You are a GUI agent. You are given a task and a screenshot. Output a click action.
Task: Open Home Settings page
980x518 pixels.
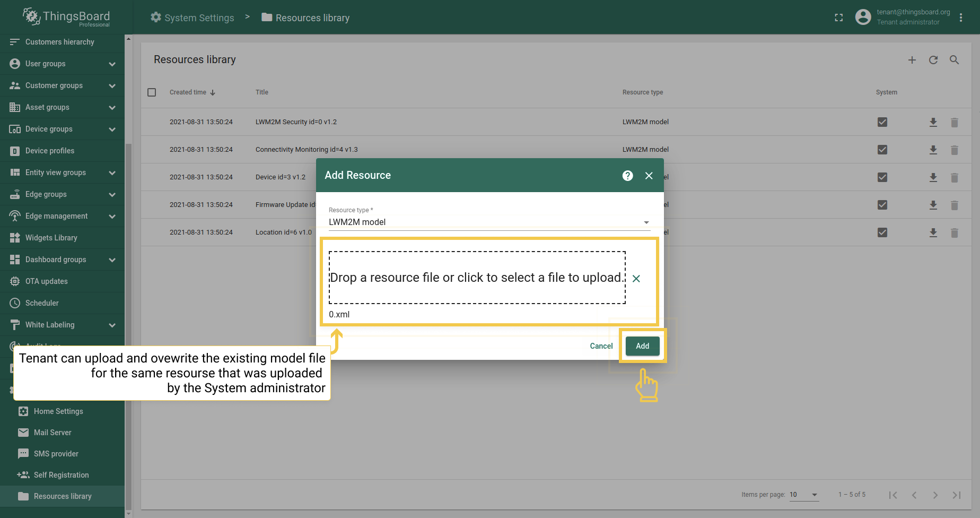click(62, 411)
